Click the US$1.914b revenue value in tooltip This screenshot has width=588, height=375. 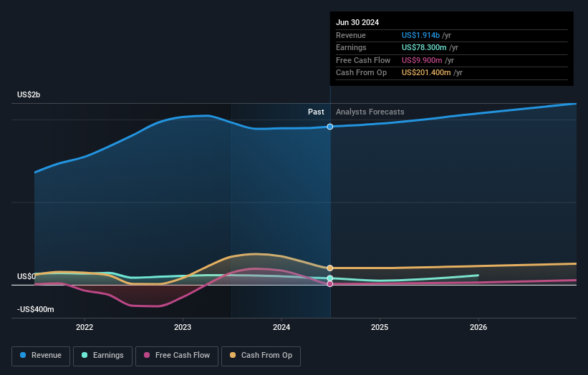420,35
